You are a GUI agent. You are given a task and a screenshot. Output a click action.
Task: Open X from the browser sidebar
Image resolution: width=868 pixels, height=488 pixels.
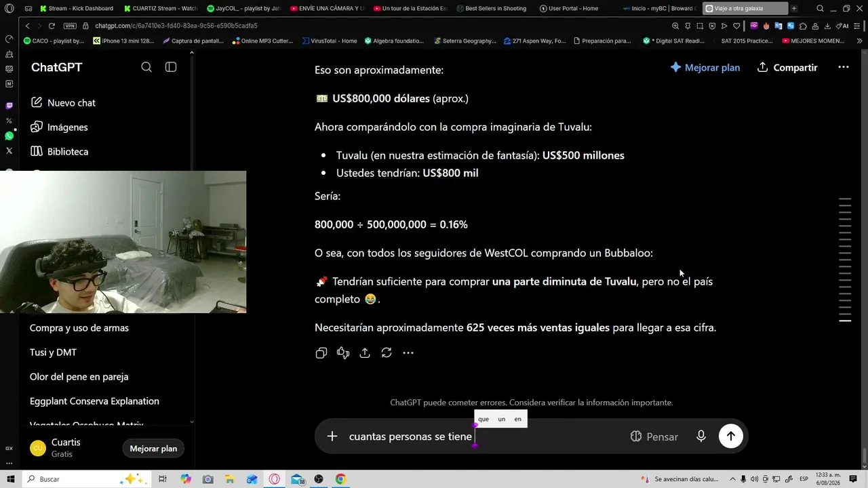point(9,150)
